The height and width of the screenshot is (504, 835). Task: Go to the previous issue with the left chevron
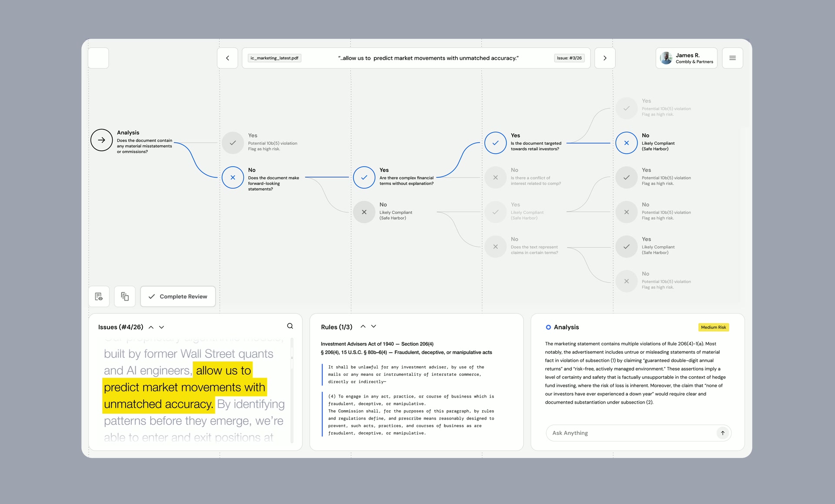(x=227, y=58)
